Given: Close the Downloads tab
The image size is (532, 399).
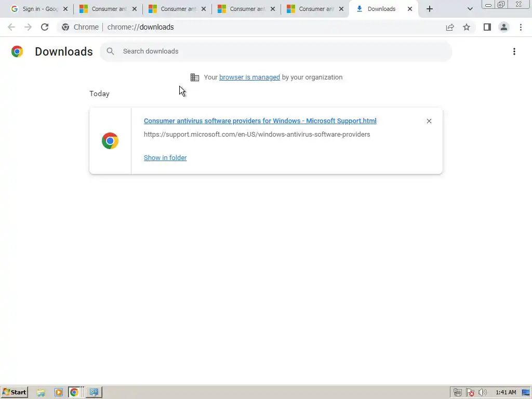Looking at the screenshot, I should point(410,9).
